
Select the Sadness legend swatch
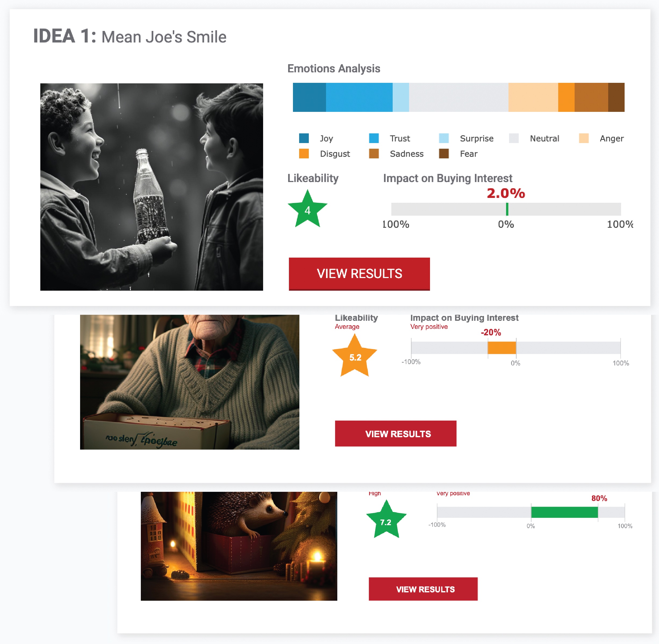click(x=374, y=154)
